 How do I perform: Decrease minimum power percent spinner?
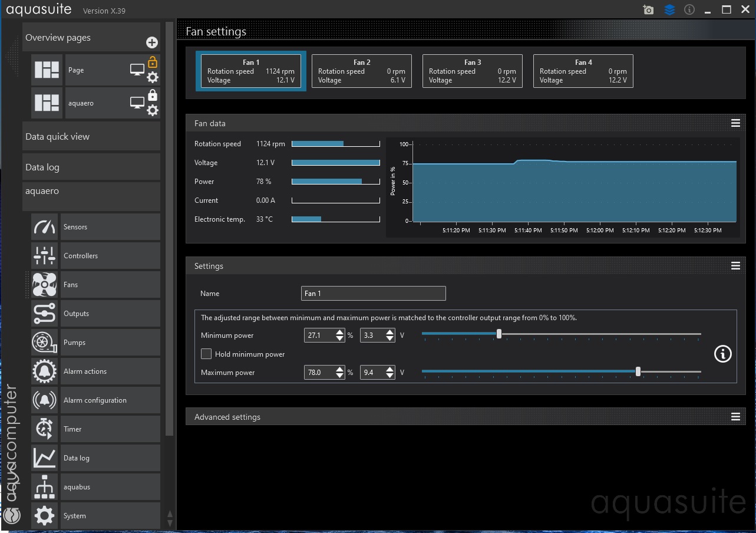(x=340, y=338)
